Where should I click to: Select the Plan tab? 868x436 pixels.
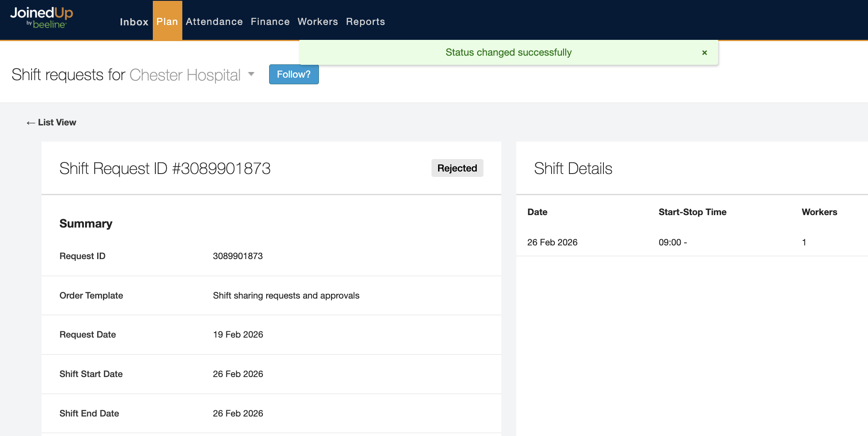[x=167, y=22]
